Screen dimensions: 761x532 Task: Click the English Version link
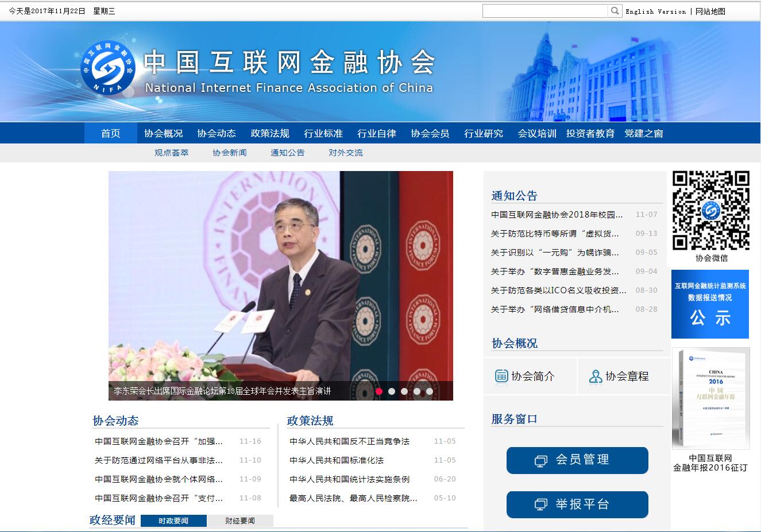[x=656, y=11]
